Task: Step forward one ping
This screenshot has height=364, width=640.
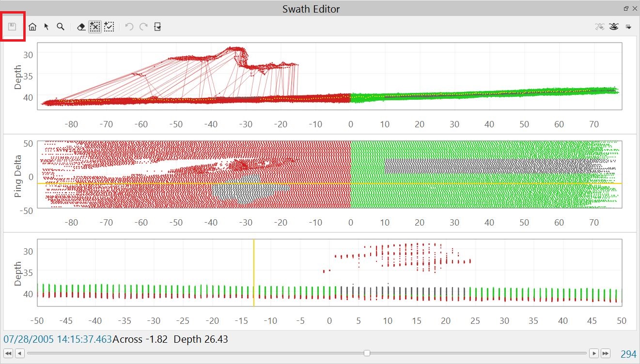Action: click(594, 353)
